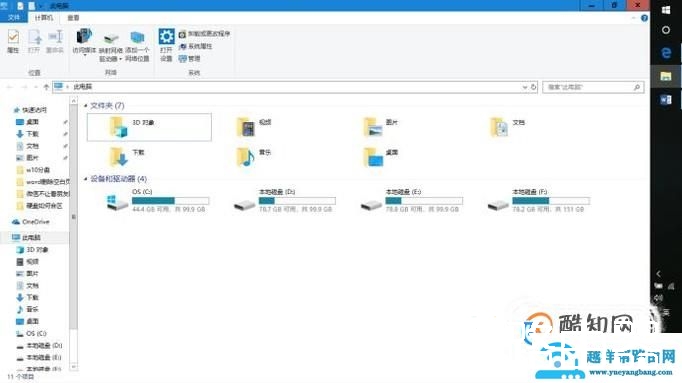Select the 3D 对象 folder tile

149,127
